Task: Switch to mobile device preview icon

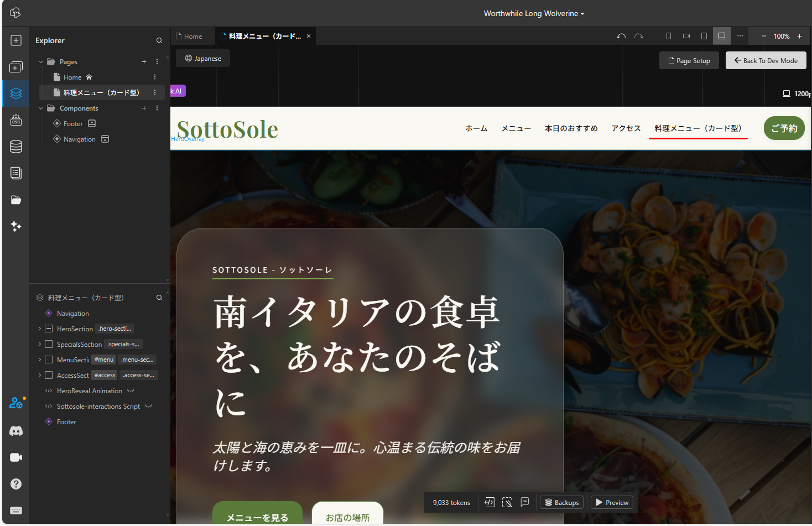Action: 668,35
